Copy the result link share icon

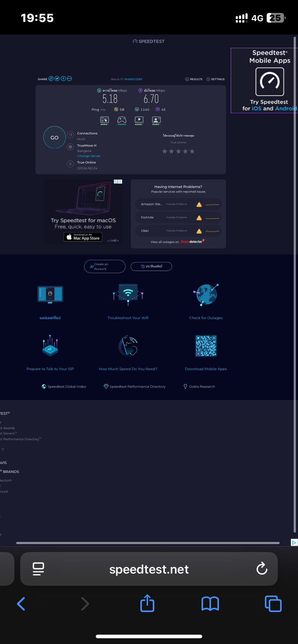(51, 79)
